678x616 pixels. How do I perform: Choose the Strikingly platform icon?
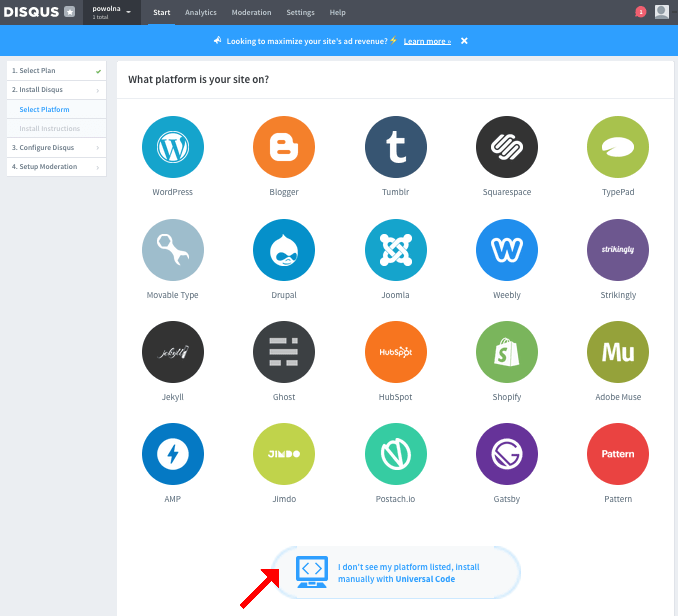point(618,250)
